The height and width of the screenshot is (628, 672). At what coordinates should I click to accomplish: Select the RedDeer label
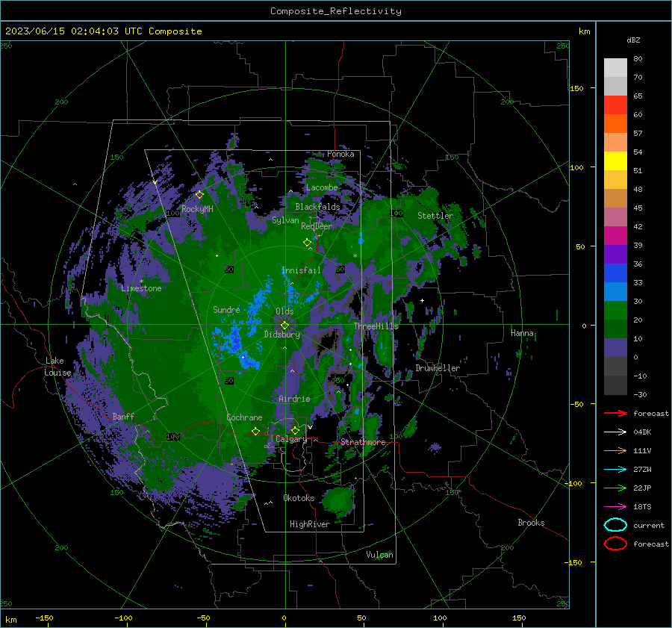coord(317,226)
